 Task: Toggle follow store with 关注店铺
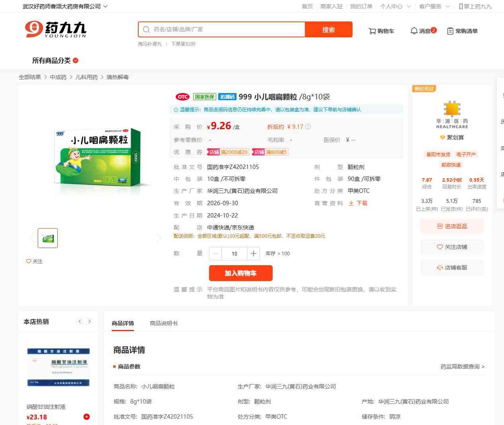[452, 247]
